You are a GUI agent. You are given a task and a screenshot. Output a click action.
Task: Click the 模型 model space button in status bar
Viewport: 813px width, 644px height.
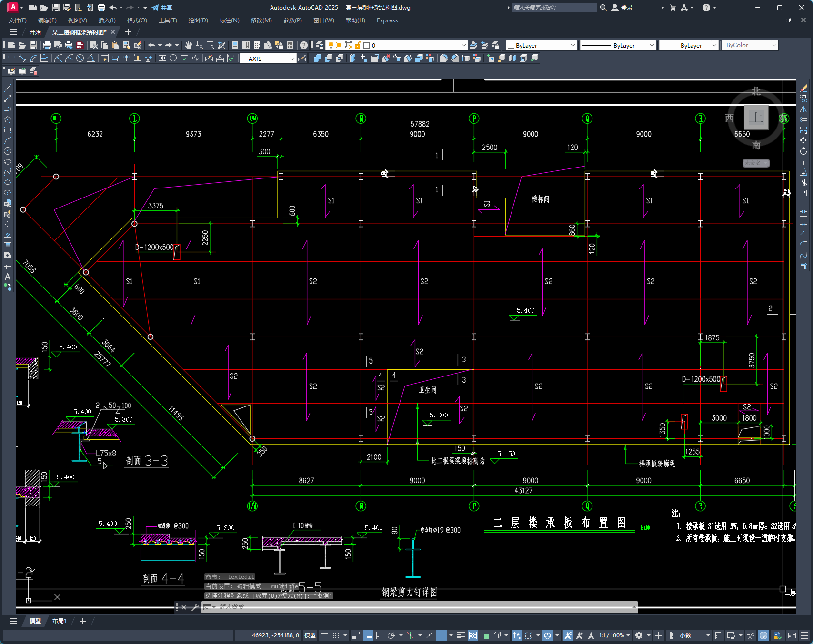[310, 635]
